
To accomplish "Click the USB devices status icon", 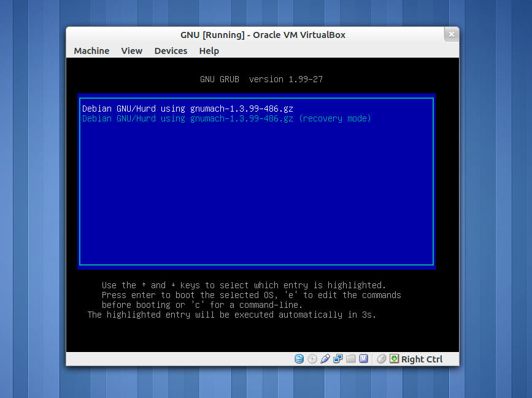I will click(x=325, y=359).
